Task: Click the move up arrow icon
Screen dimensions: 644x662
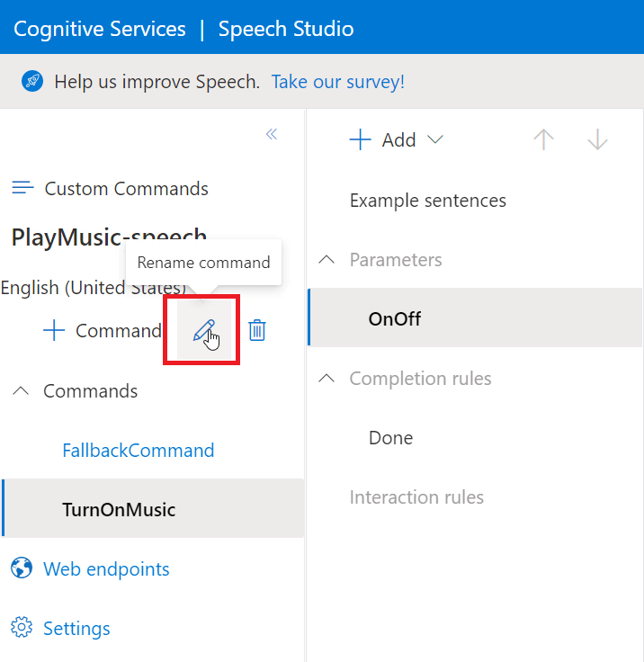Action: [543, 139]
